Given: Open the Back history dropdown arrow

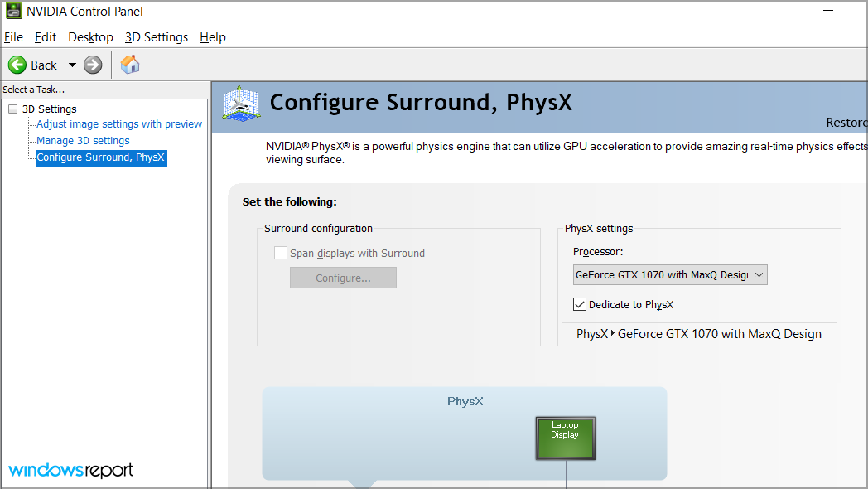Looking at the screenshot, I should pos(72,65).
